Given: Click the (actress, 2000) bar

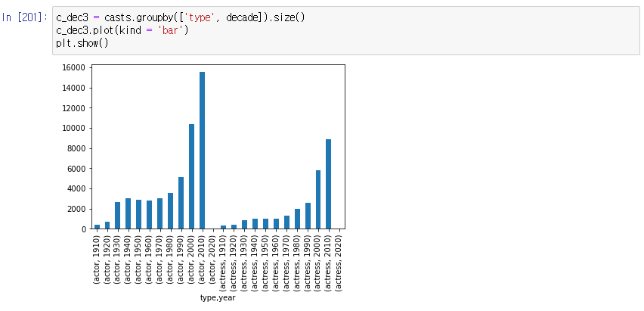Looking at the screenshot, I should click(x=318, y=200).
